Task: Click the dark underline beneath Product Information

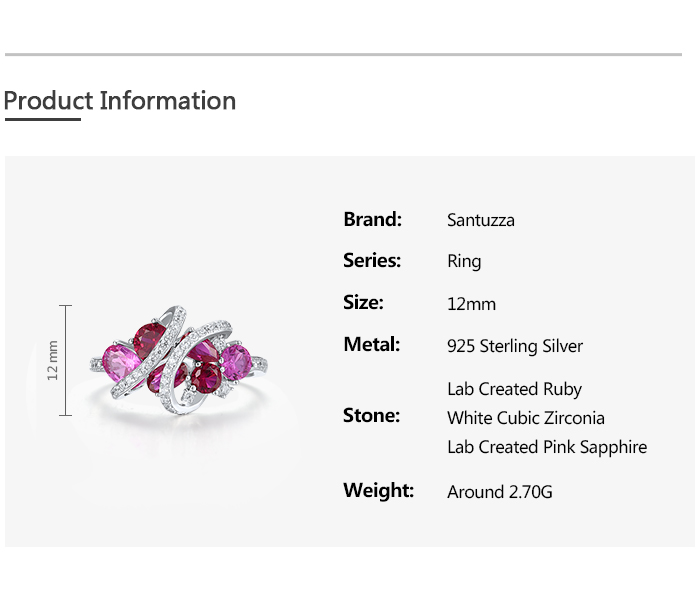Action: (42, 120)
